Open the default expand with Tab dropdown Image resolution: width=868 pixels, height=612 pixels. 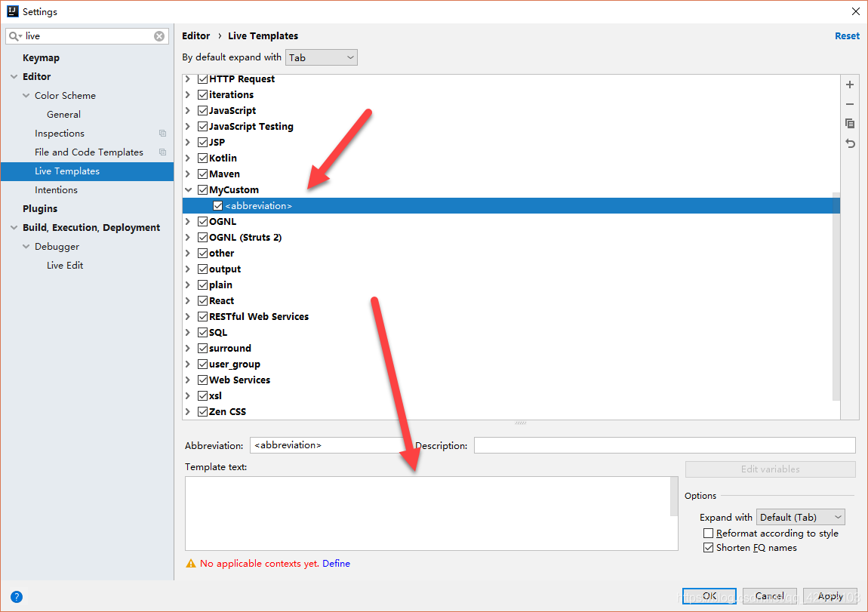coord(321,57)
